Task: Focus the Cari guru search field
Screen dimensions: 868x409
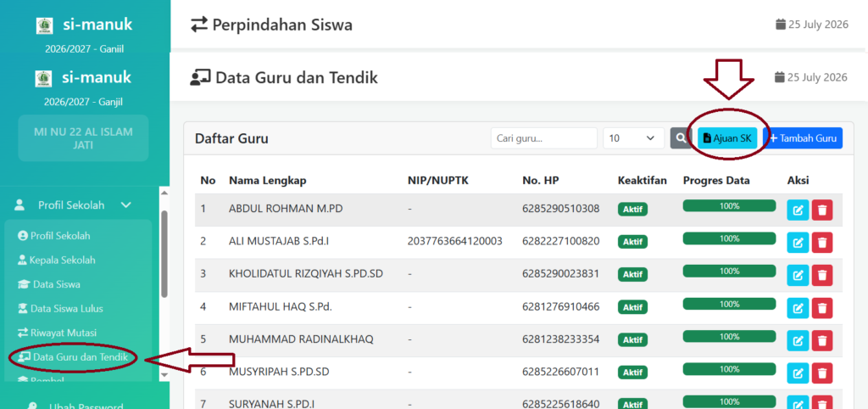Action: coord(544,138)
